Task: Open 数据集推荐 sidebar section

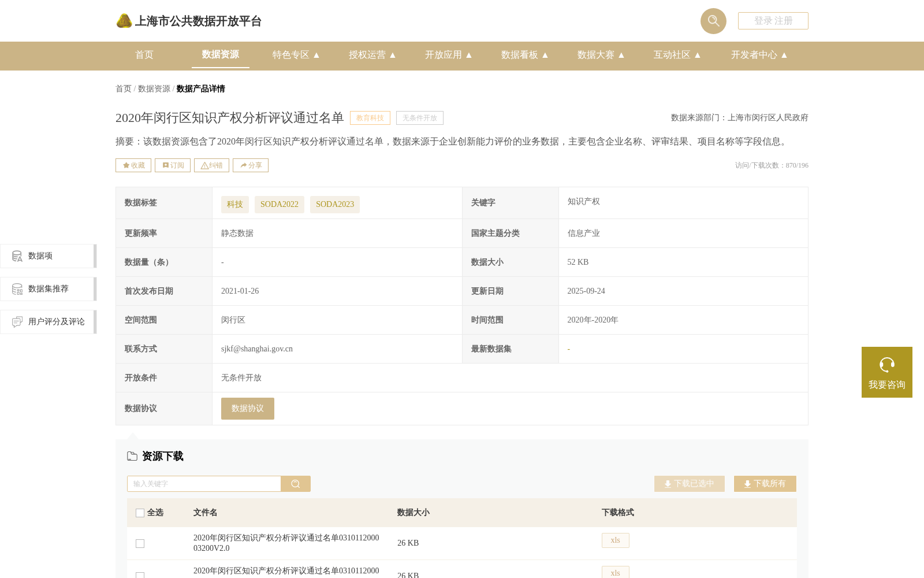Action: (48, 289)
